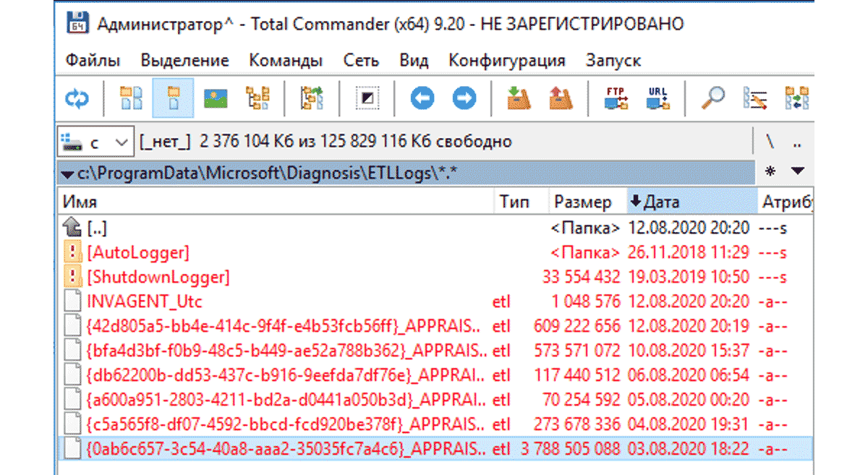Viewport: 868px width, 475px height.
Task: Click the ShutdownLogger folder warning icon
Action: click(72, 277)
